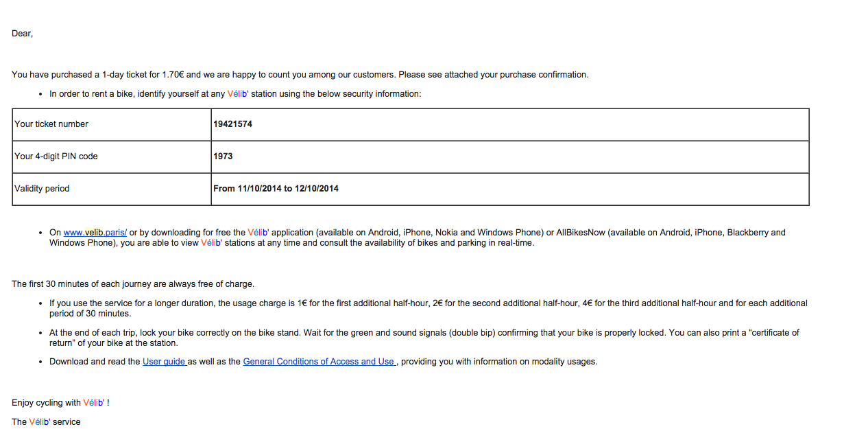Viewport: 868px width, 429px height.
Task: Click Vélib' before the word "application"
Action: tap(258, 233)
